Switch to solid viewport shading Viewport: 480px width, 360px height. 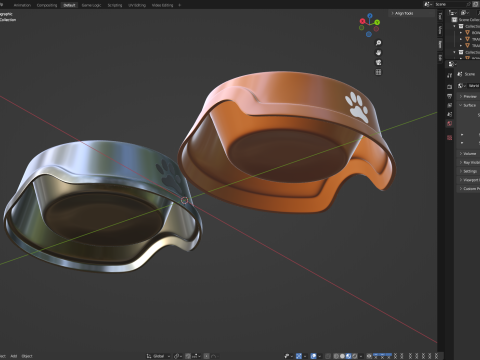pyautogui.click(x=342, y=356)
